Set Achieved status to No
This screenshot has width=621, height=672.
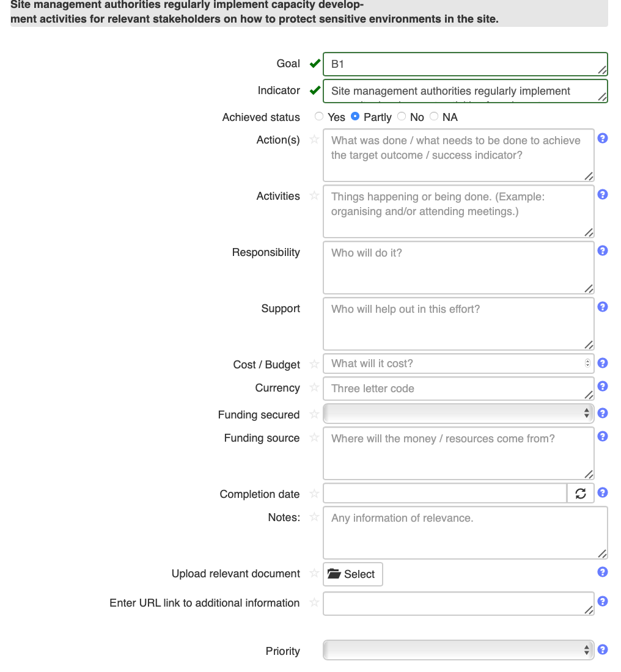(x=402, y=117)
